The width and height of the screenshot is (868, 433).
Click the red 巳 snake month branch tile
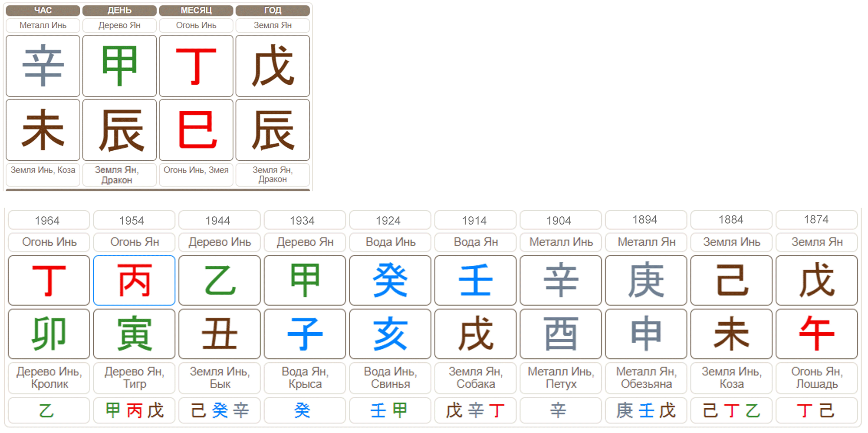click(196, 130)
